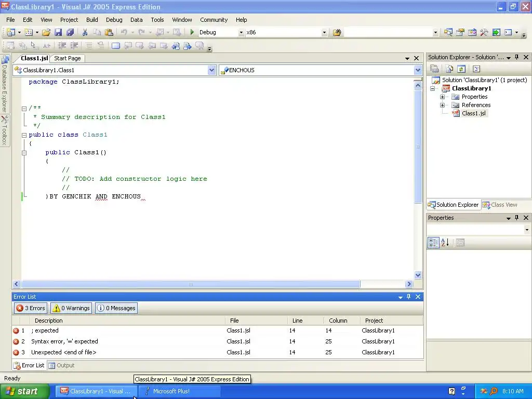Open Toolbox via hammer and wrench icon
Screen dimensions: 532x399
click(484, 32)
